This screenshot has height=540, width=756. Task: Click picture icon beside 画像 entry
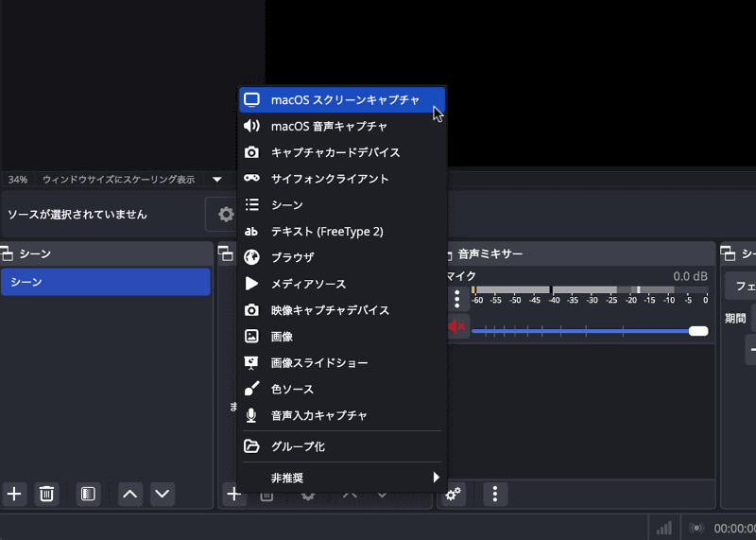251,337
